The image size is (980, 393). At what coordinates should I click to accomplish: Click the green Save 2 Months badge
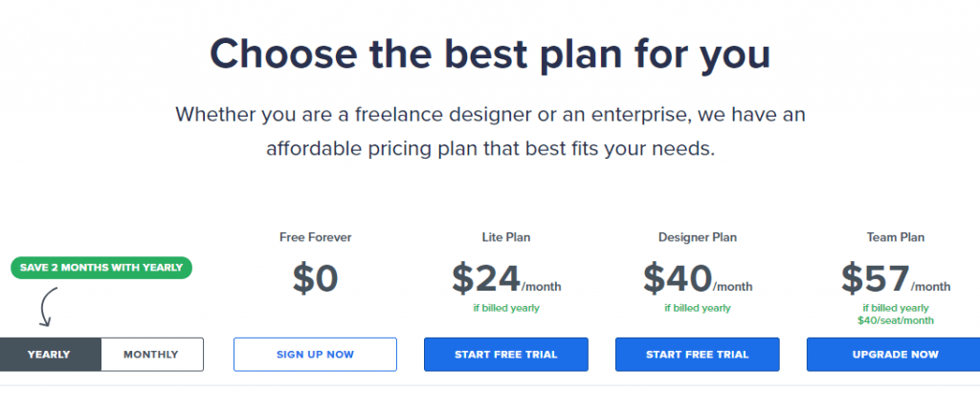[x=101, y=267]
